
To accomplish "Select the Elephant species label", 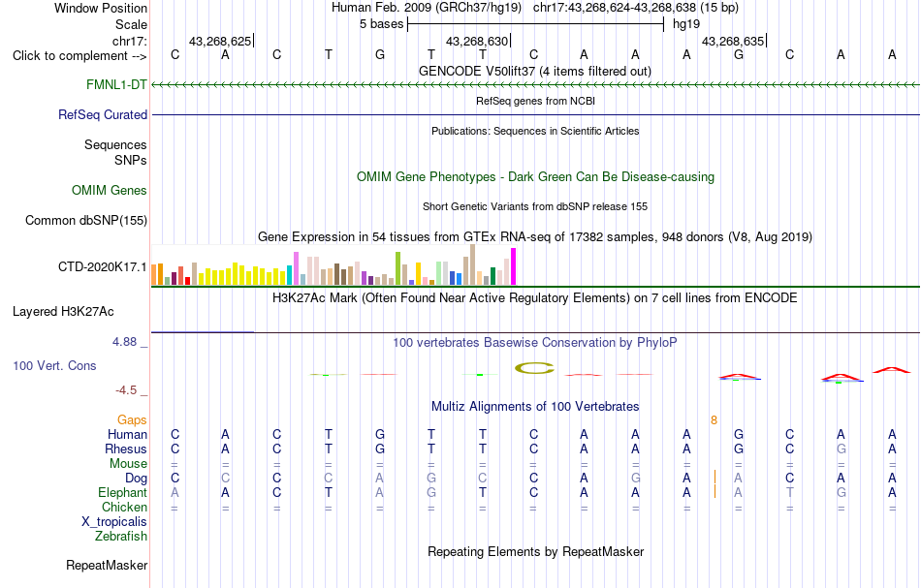I will [x=123, y=492].
